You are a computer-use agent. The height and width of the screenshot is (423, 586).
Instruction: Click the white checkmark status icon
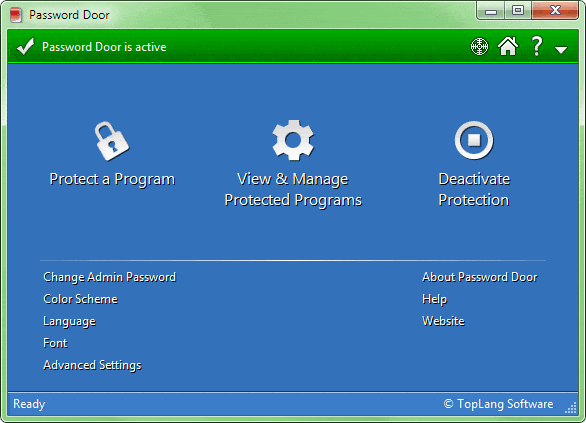[x=25, y=47]
